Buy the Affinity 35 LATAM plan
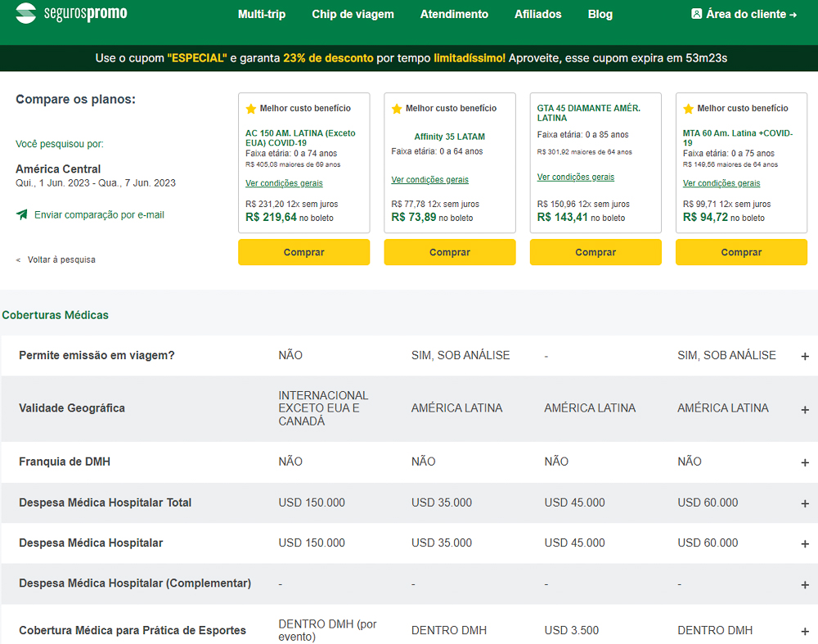Screen dimensions: 818x644 (x=450, y=252)
